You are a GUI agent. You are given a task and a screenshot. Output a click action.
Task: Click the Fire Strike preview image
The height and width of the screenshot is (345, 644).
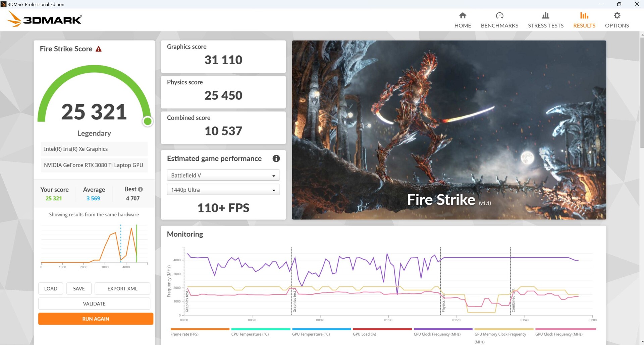[x=449, y=130]
